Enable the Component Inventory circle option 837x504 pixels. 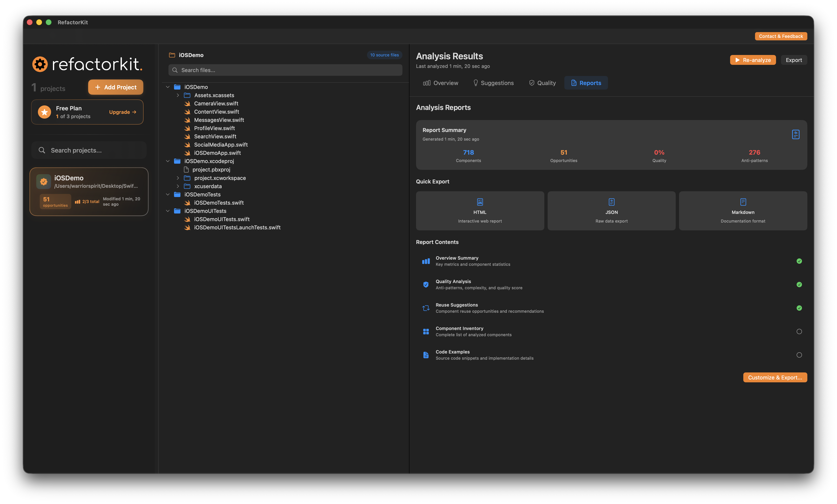799,331
